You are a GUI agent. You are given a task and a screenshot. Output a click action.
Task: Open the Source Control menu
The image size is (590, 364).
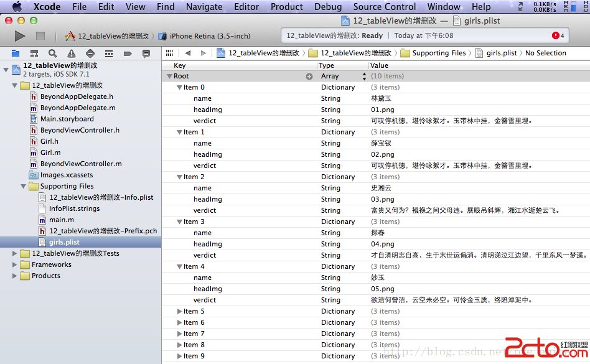[384, 7]
